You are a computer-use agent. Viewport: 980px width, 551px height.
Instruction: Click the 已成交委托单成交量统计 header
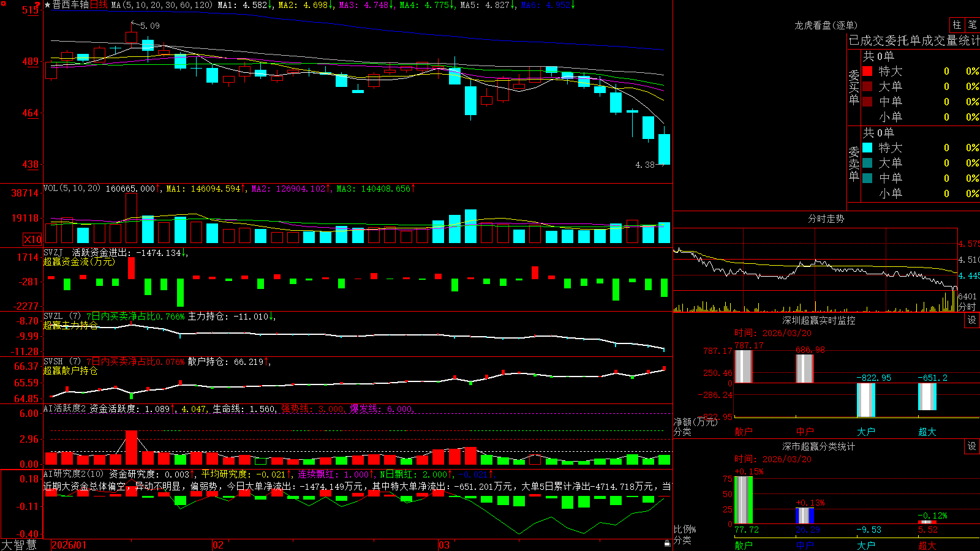click(914, 40)
